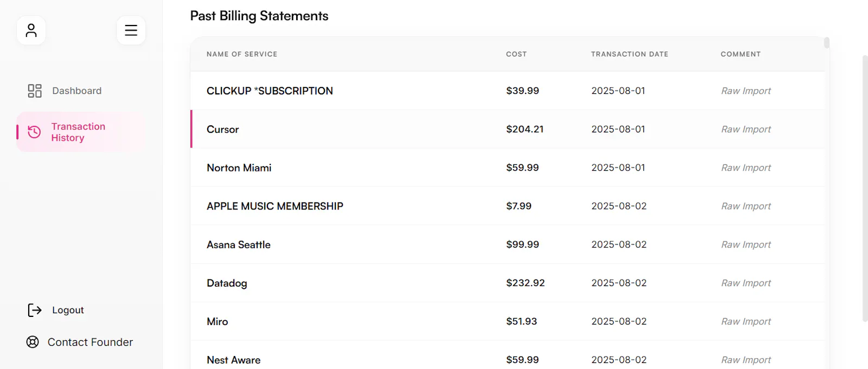Click the Asana Seattle row date

619,245
